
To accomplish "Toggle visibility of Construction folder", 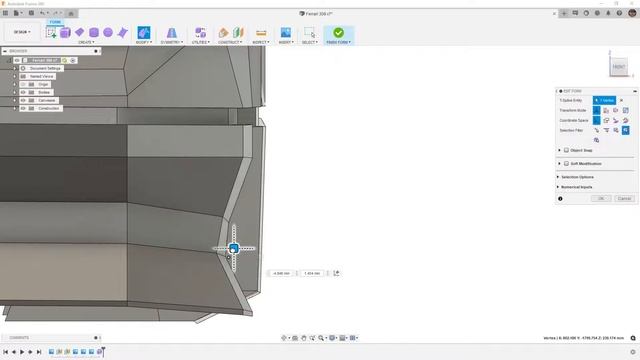I will (23, 109).
